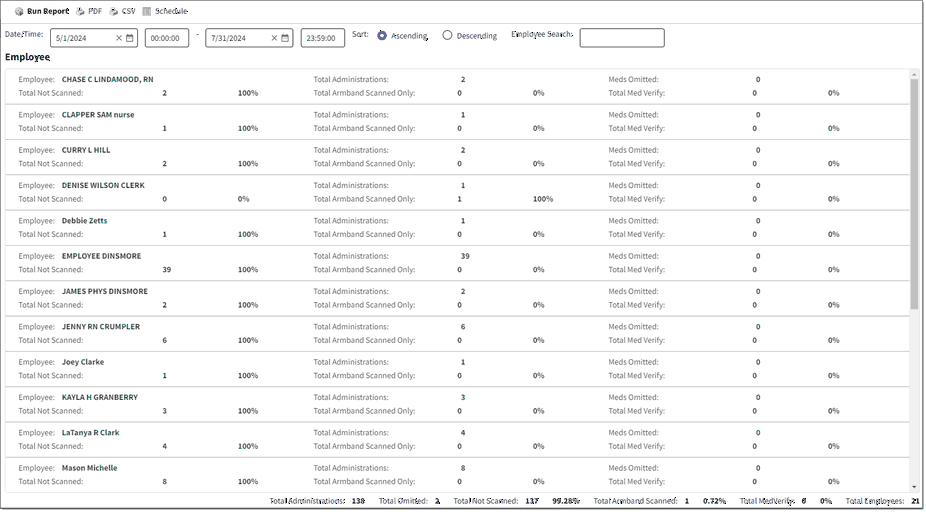Image resolution: width=926 pixels, height=512 pixels.
Task: Click scrollbar down arrow of employee list
Action: point(914,488)
